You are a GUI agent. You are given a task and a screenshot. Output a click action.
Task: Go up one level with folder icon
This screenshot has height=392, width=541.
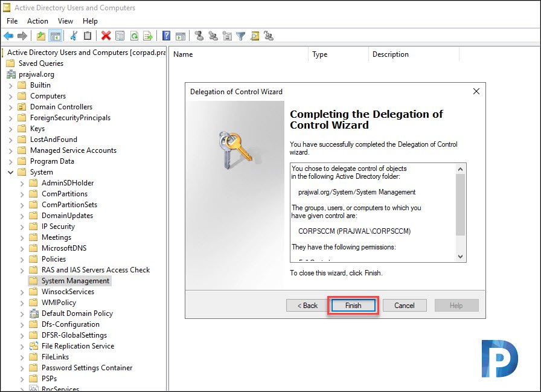[x=41, y=36]
